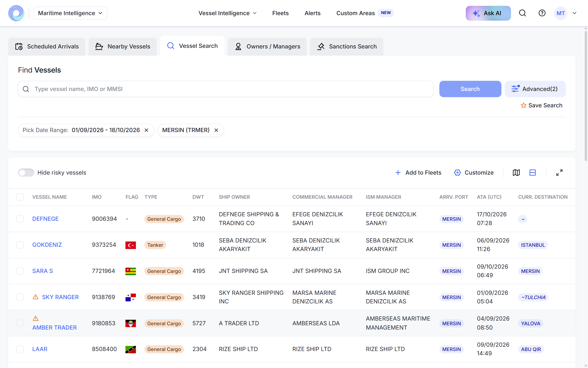The width and height of the screenshot is (588, 368).
Task: Open Advanced(2) filters
Action: click(x=535, y=89)
